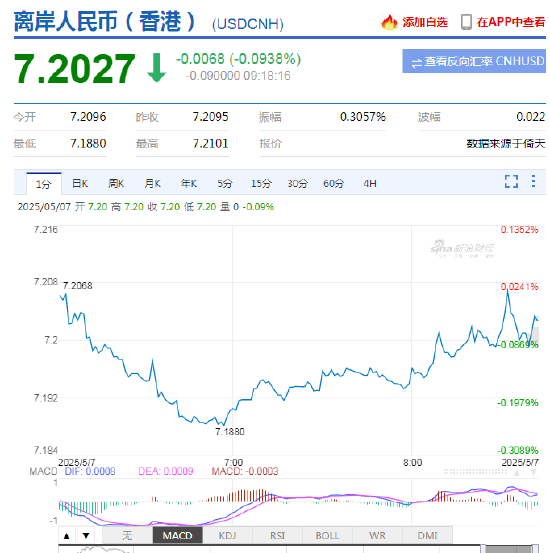Click the DIF: 0.0008 readout
This screenshot has width=550, height=553.
click(90, 471)
